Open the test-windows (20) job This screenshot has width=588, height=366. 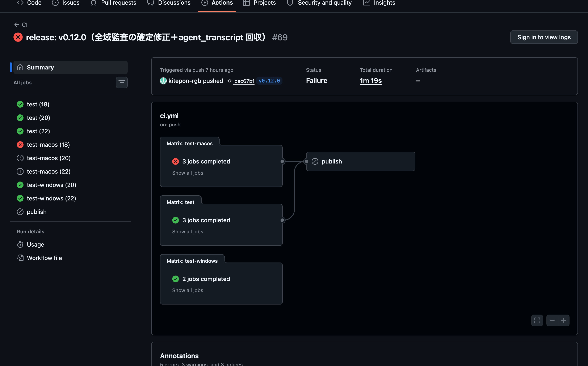click(71, 185)
